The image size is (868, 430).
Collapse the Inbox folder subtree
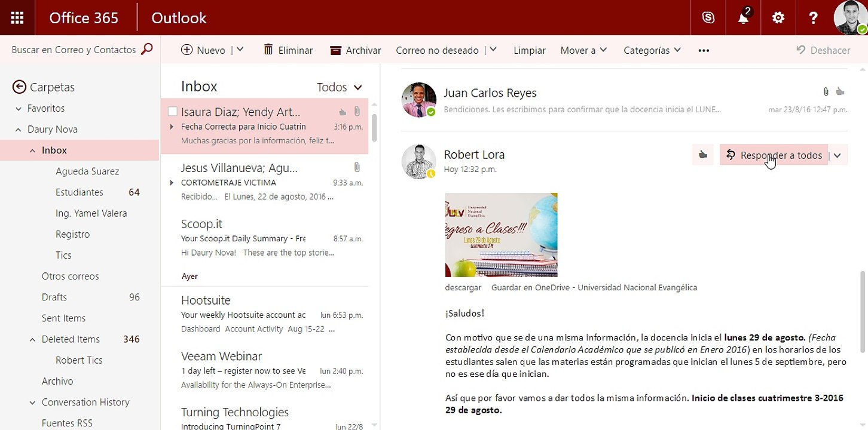coord(33,151)
